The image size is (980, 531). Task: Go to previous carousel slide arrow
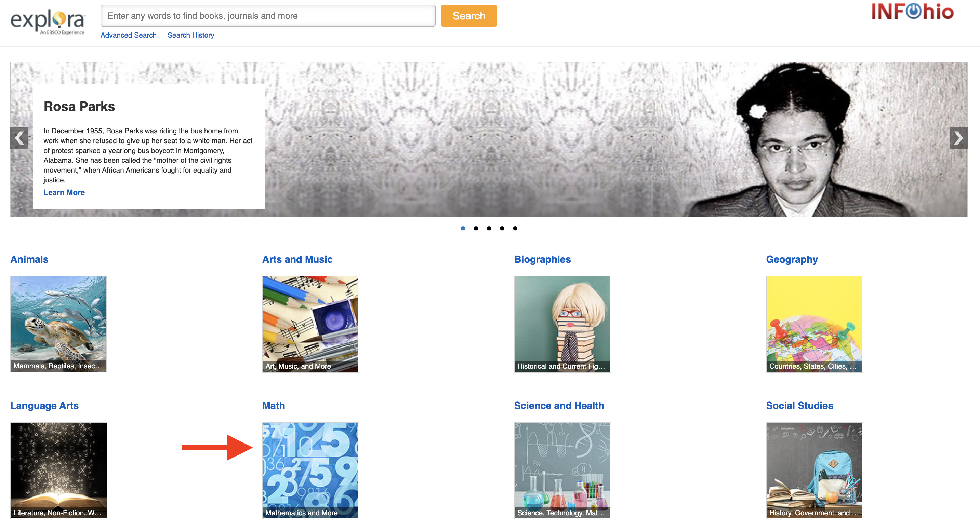coord(19,138)
